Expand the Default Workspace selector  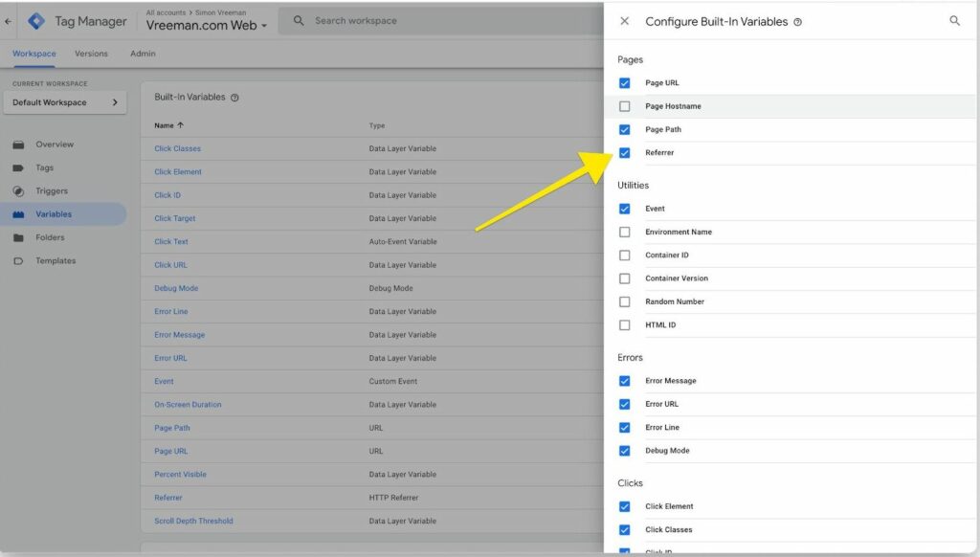coord(65,102)
